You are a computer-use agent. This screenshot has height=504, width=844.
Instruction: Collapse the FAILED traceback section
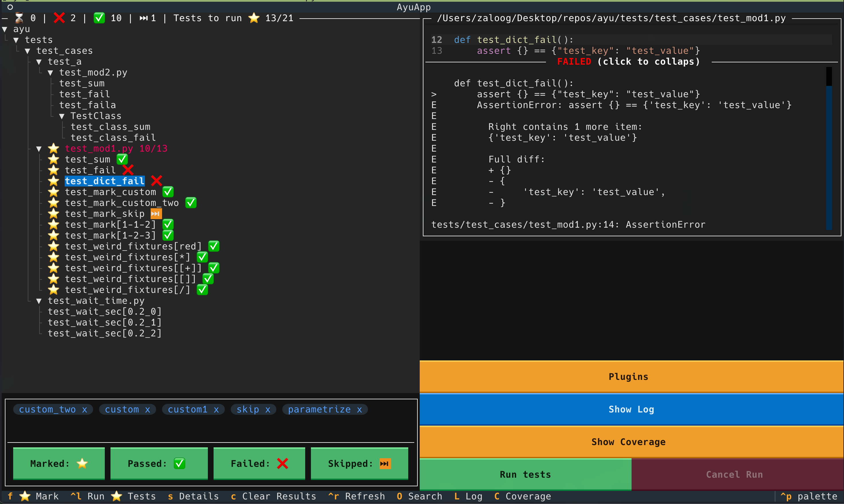(628, 61)
